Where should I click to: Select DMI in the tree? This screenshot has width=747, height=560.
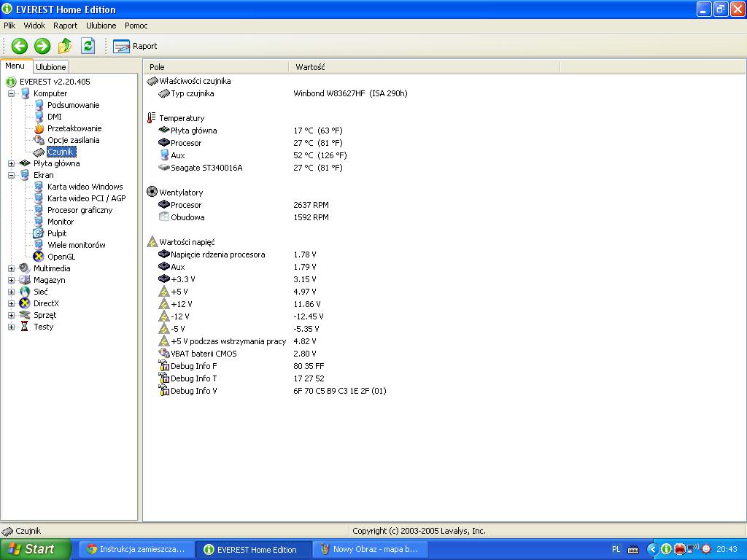click(54, 117)
